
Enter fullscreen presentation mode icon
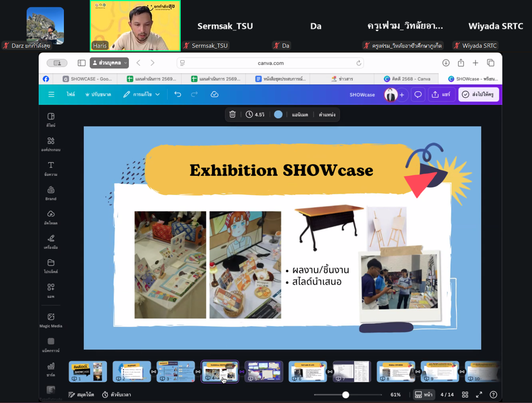click(479, 395)
